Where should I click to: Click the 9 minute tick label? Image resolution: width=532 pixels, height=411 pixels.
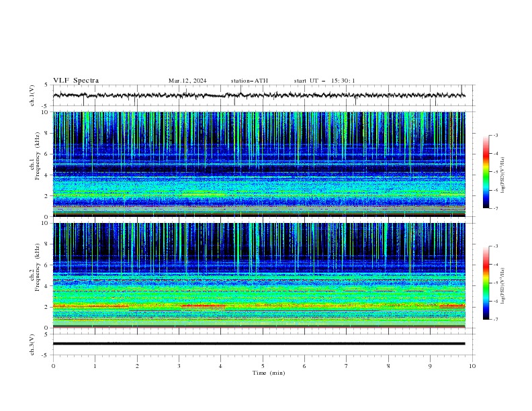[x=430, y=366]
